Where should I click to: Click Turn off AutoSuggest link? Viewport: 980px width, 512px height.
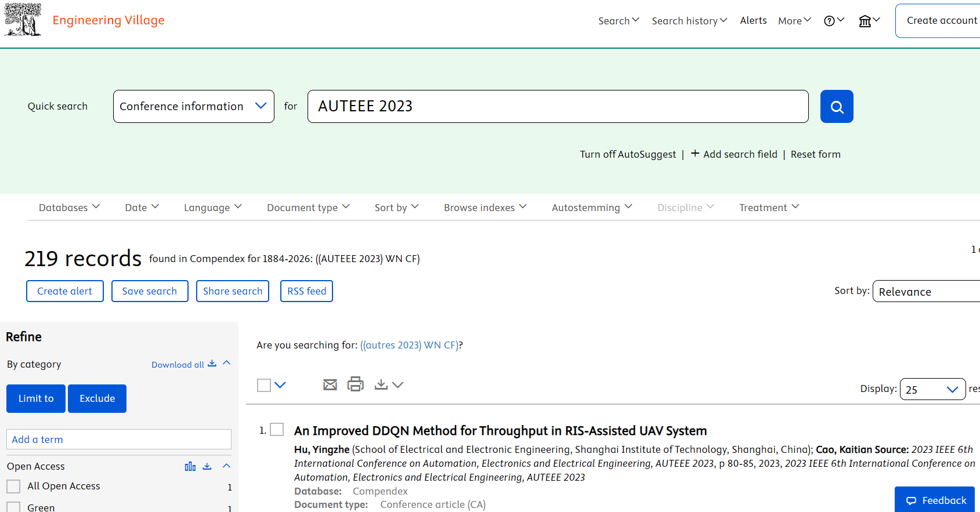(628, 154)
